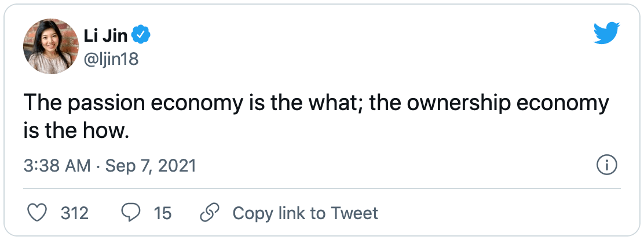Click the 3:38 AM Sep 7, 2021 timestamp
The image size is (644, 240).
point(110,166)
